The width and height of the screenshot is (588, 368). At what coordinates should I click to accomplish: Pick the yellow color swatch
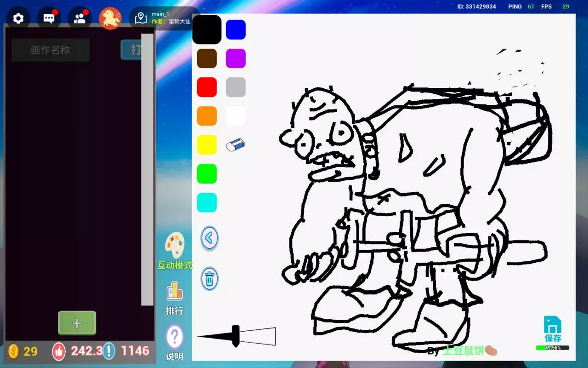[x=207, y=145]
